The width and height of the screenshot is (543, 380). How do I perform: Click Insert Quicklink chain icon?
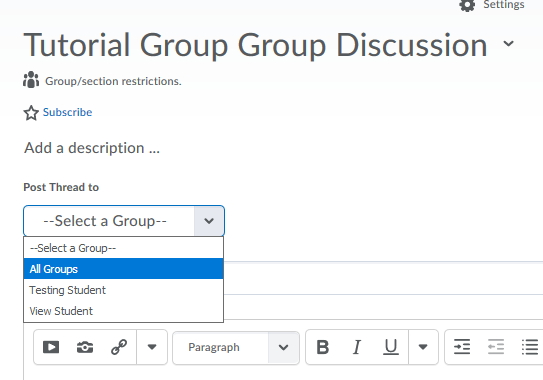[119, 347]
